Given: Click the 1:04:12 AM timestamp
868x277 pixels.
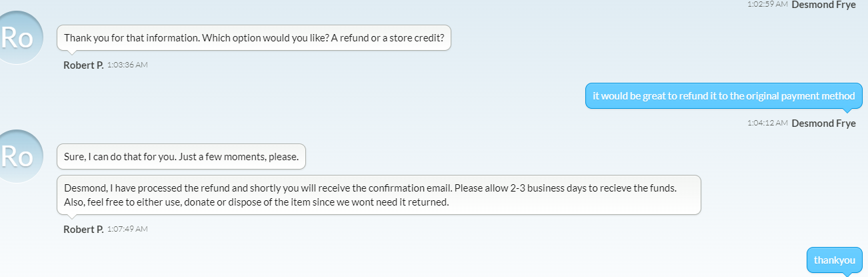Looking at the screenshot, I should tap(767, 123).
